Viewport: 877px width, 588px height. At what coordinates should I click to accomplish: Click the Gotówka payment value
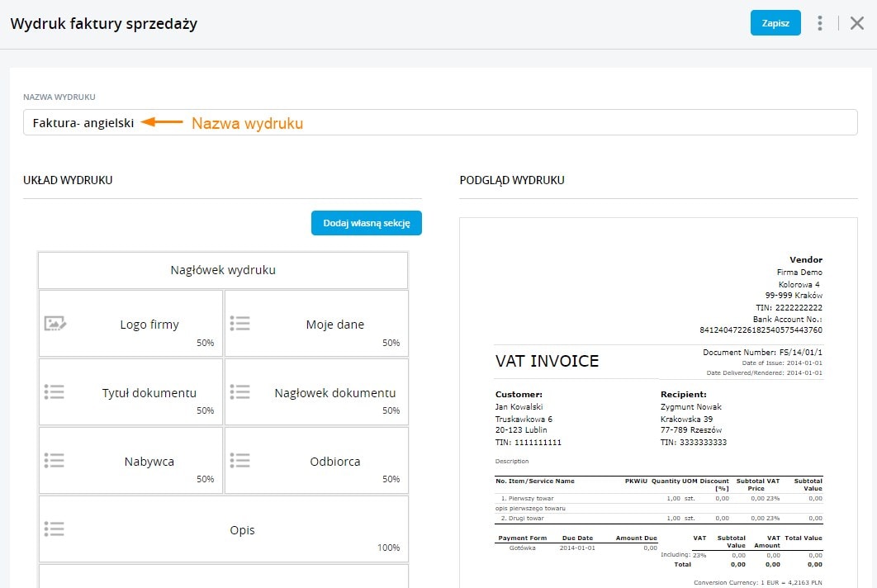click(523, 548)
